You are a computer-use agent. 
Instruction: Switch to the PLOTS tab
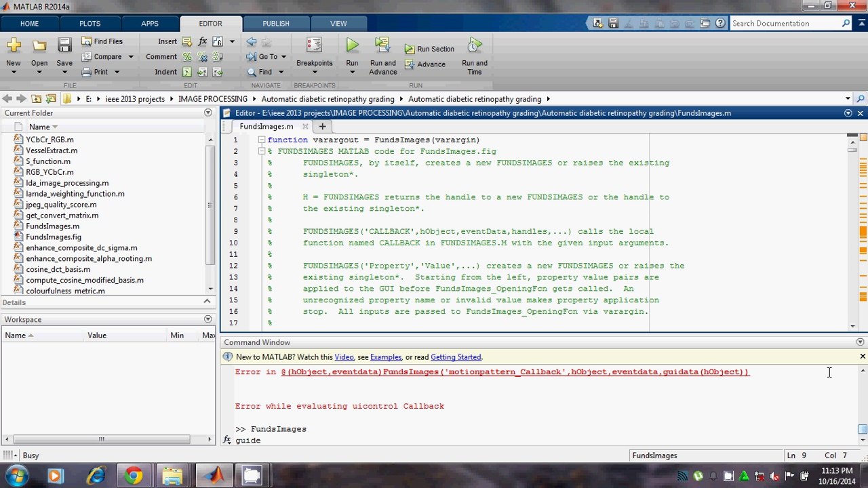click(90, 24)
